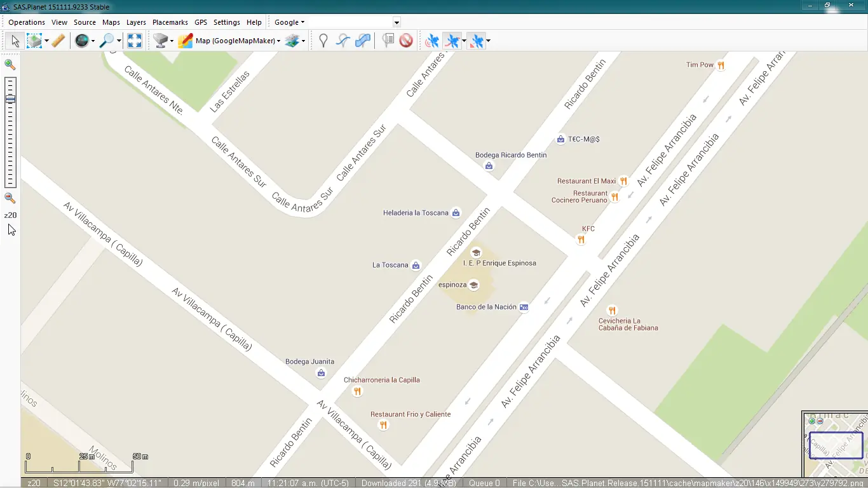Click the La Toscana shop marker
The height and width of the screenshot is (488, 868).
click(416, 265)
